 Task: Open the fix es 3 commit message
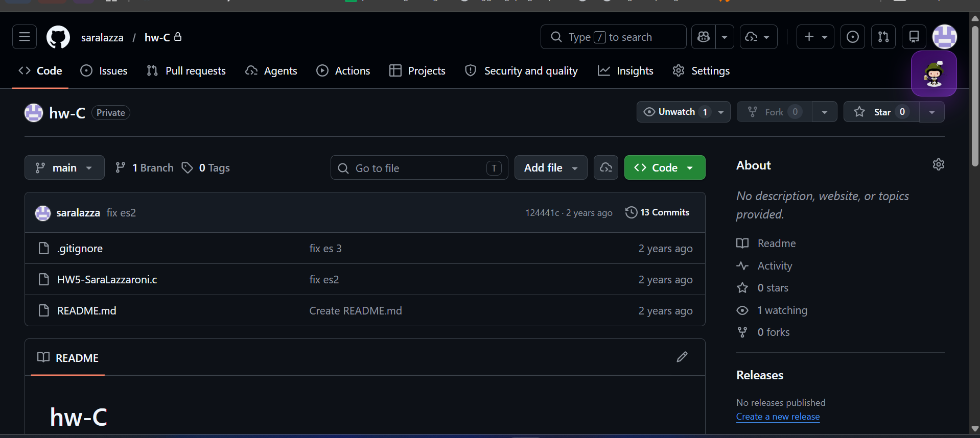(x=325, y=249)
